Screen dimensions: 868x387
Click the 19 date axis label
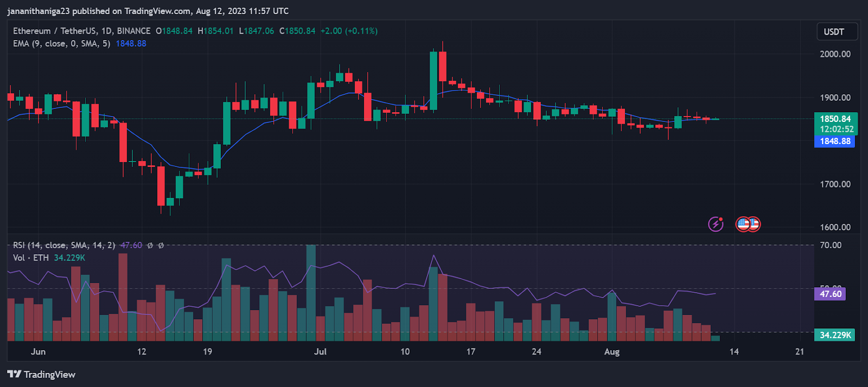pyautogui.click(x=207, y=351)
